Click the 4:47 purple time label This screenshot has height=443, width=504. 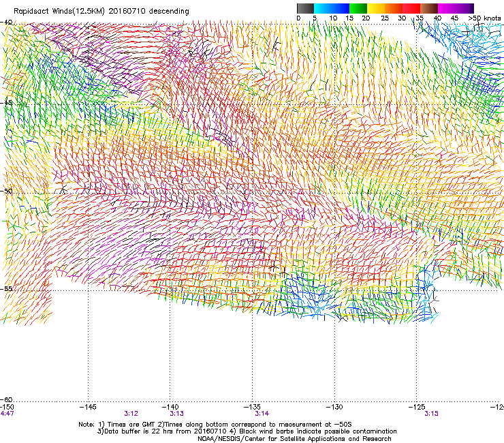click(x=7, y=414)
